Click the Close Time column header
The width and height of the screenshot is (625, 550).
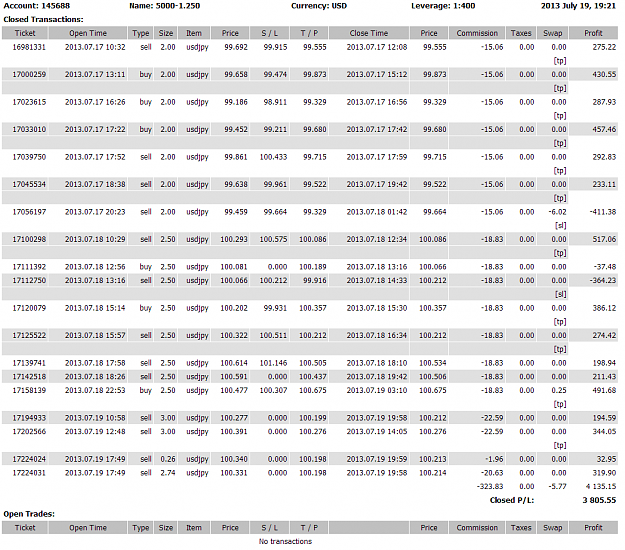pos(369,33)
